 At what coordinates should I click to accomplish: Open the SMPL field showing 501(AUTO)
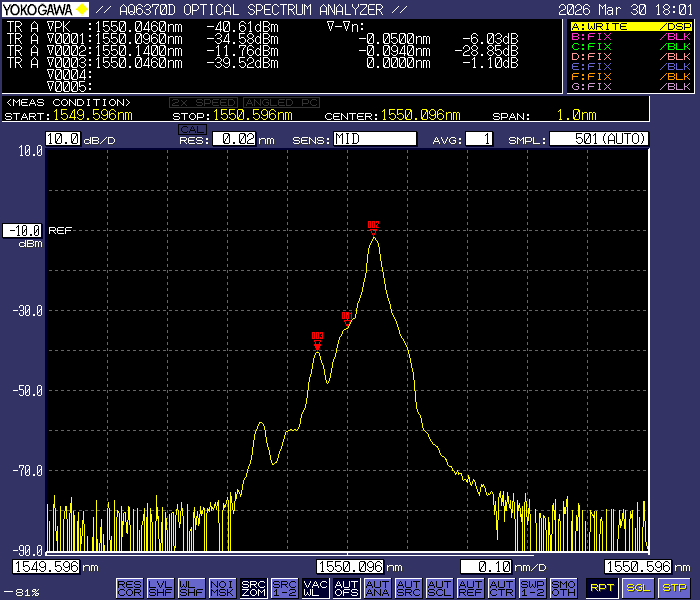point(598,139)
